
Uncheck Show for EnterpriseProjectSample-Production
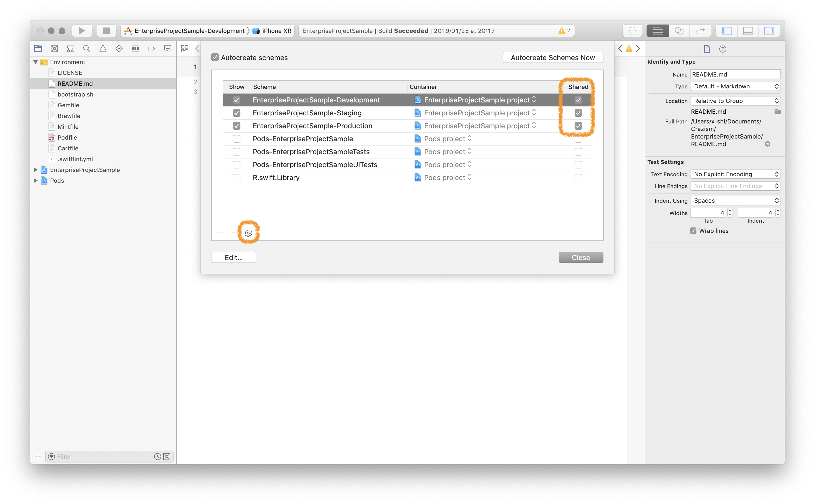tap(236, 126)
